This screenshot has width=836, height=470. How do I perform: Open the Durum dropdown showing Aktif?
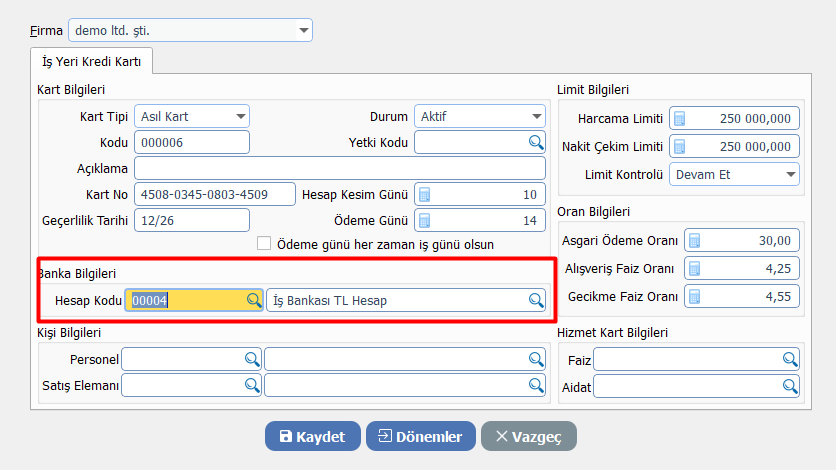click(x=536, y=117)
